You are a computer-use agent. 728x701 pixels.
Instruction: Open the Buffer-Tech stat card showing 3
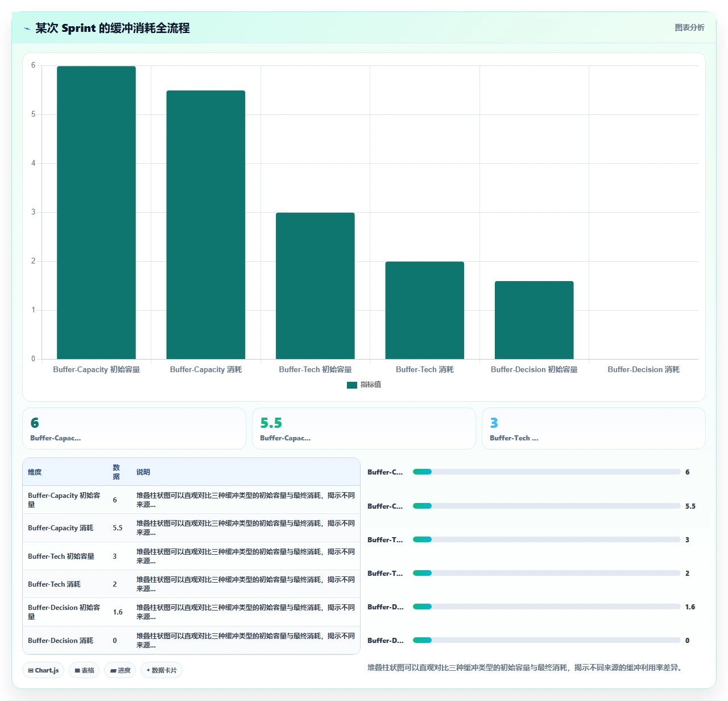(x=594, y=428)
